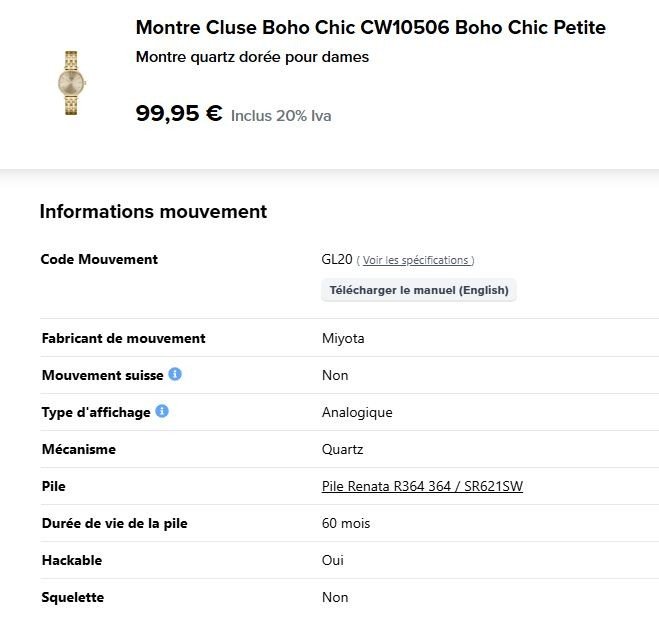Click the 60 mois battery life value
The width and height of the screenshot is (659, 635).
click(x=346, y=523)
